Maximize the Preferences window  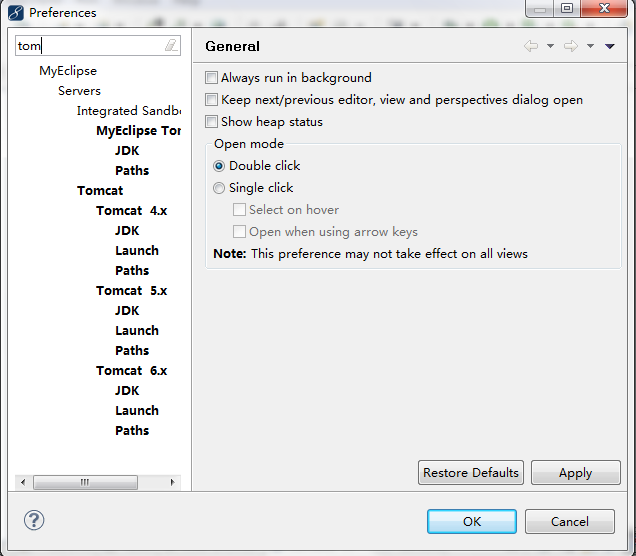pyautogui.click(x=567, y=8)
